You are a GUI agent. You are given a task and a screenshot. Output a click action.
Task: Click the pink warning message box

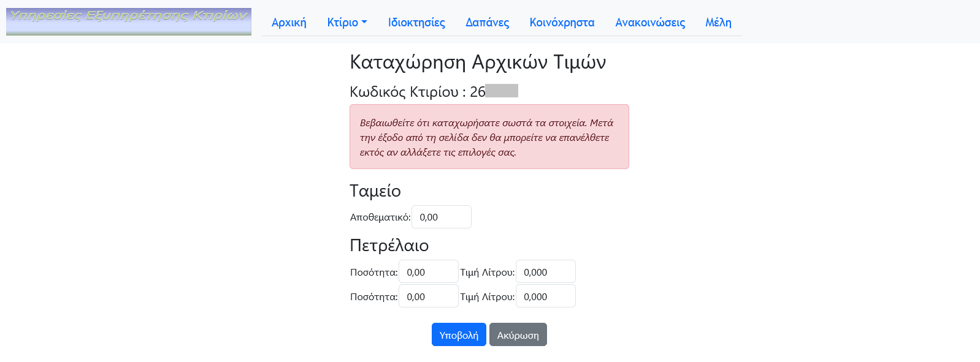coord(489,137)
